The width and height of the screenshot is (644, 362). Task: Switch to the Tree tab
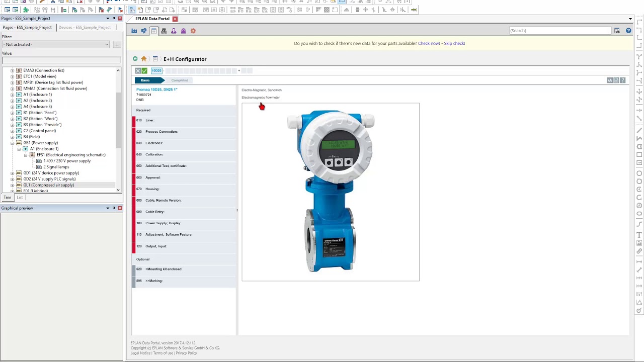pos(8,198)
